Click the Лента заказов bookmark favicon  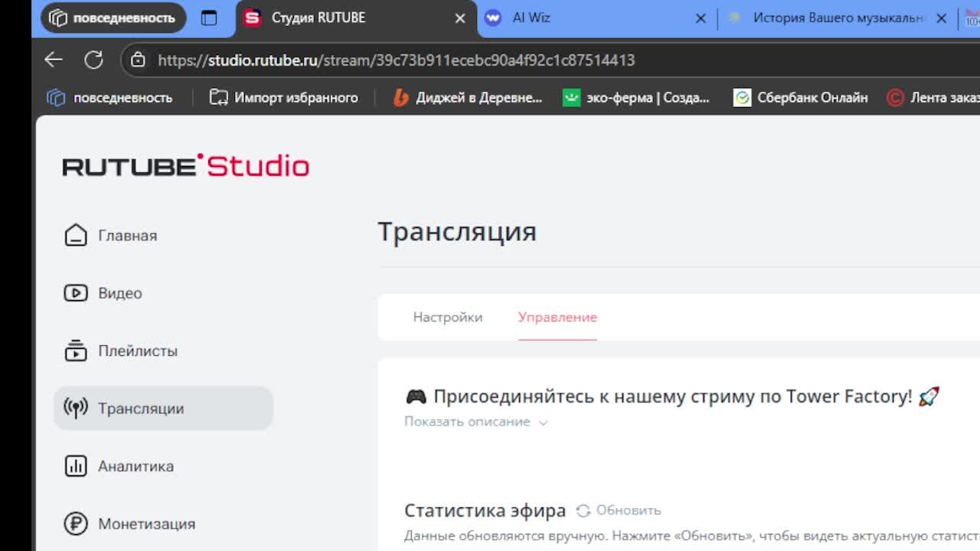pyautogui.click(x=895, y=98)
